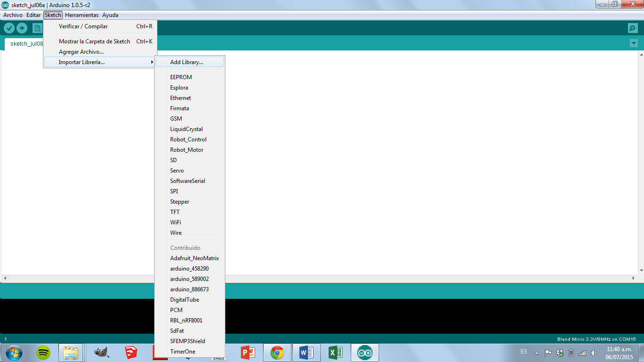Screen dimensions: 644x362
Task: Click the New sketch file icon
Action: pyautogui.click(x=37, y=28)
